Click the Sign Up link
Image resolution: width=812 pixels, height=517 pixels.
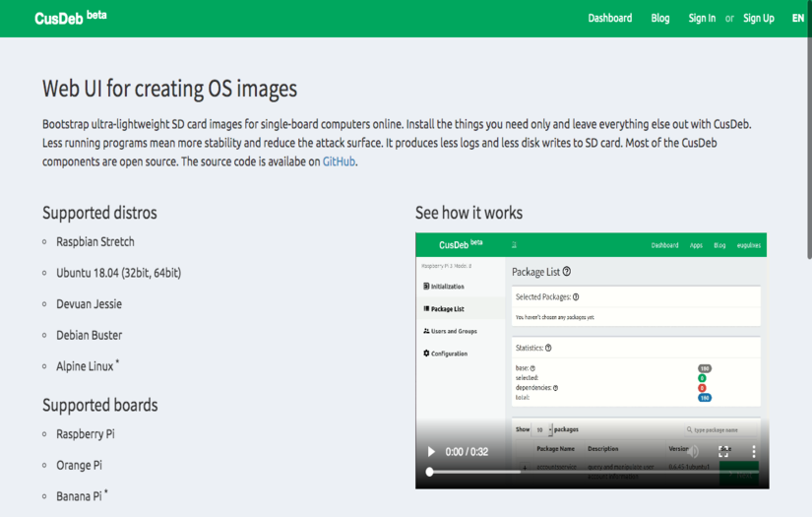[x=759, y=18]
